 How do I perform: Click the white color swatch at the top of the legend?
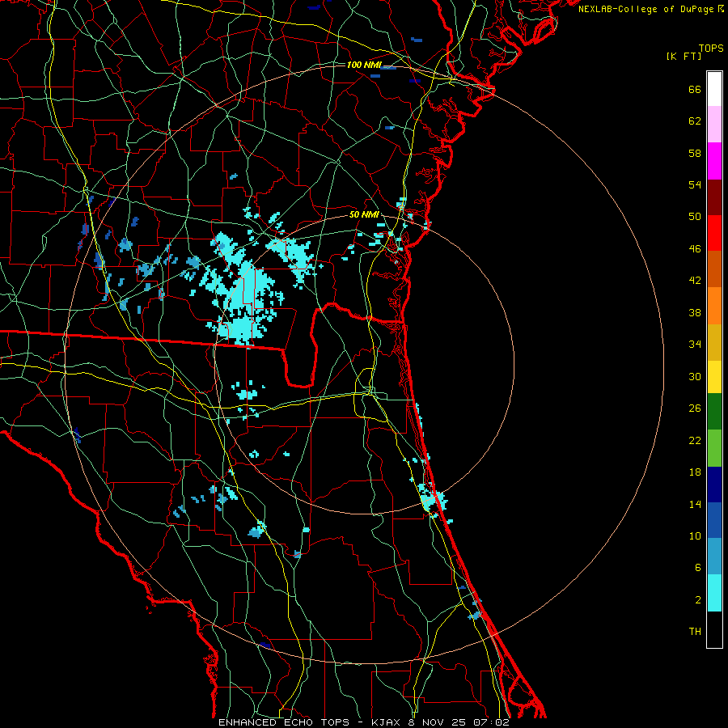point(714,89)
